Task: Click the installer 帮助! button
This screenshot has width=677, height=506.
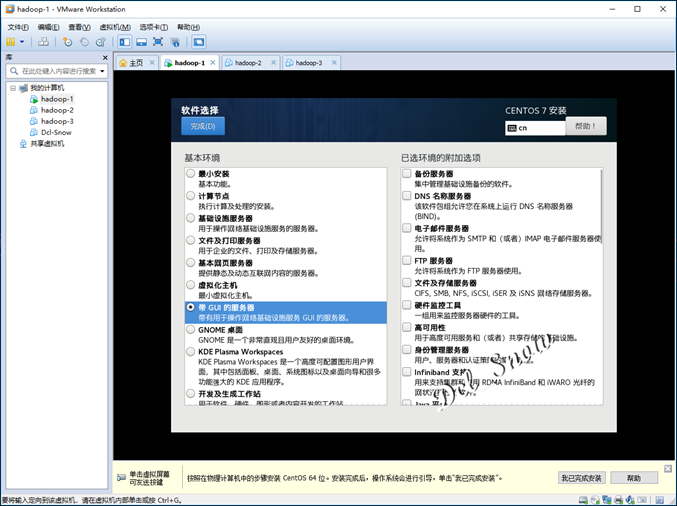Action: [x=586, y=126]
